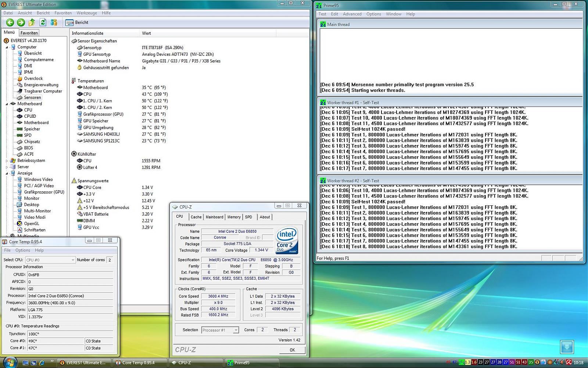Click the refresh icon in EVEREST toolbar
Image resolution: width=588 pixels, height=368 pixels.
click(43, 22)
